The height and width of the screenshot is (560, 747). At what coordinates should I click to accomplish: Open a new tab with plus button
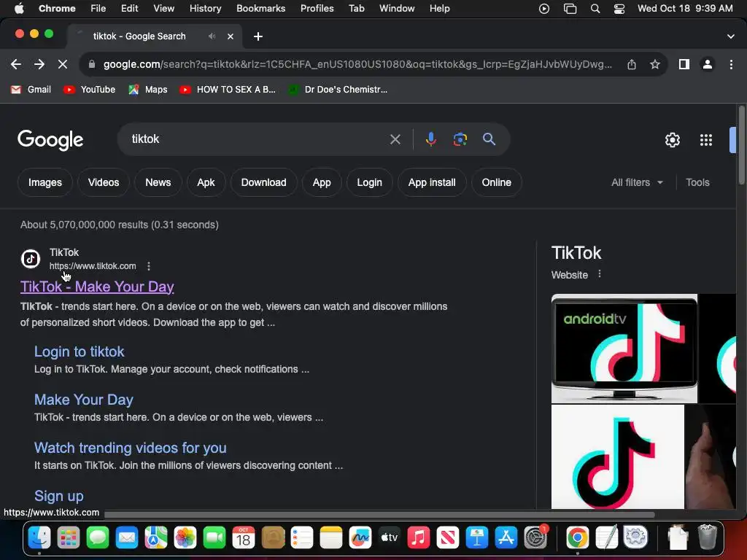point(258,36)
